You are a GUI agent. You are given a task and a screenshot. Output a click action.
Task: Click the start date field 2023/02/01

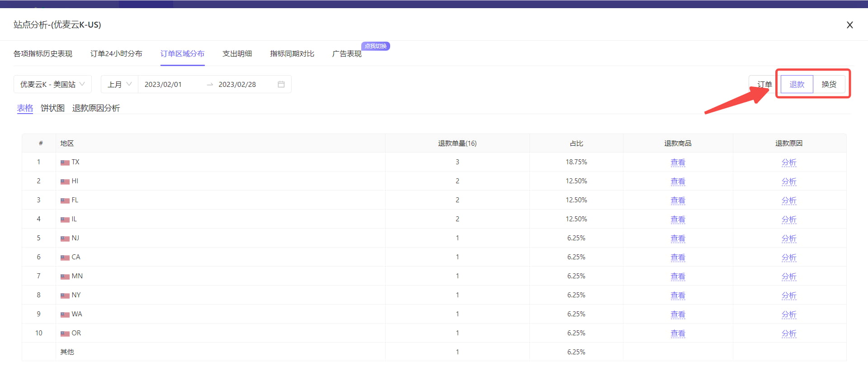163,84
